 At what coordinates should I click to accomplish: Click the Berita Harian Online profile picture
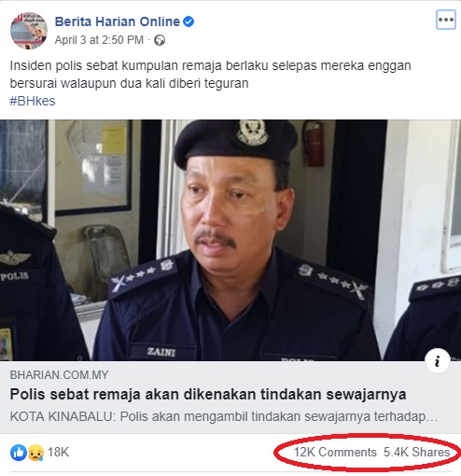coord(29,31)
